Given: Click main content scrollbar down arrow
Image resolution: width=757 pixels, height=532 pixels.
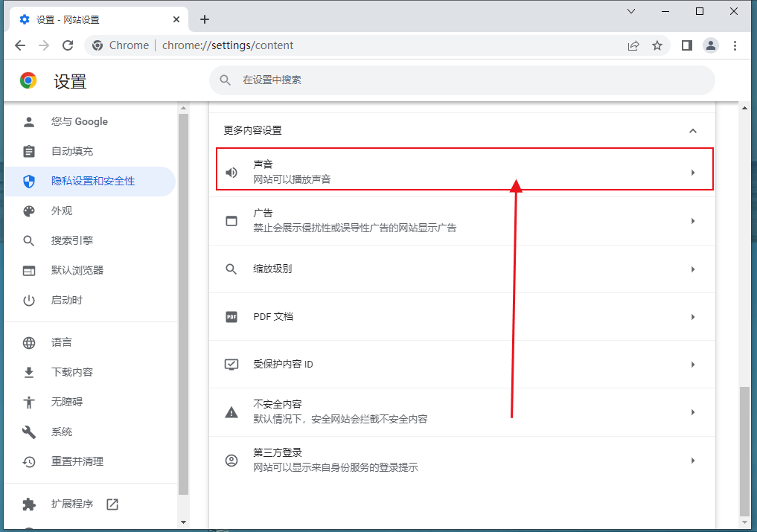Looking at the screenshot, I should [x=744, y=522].
